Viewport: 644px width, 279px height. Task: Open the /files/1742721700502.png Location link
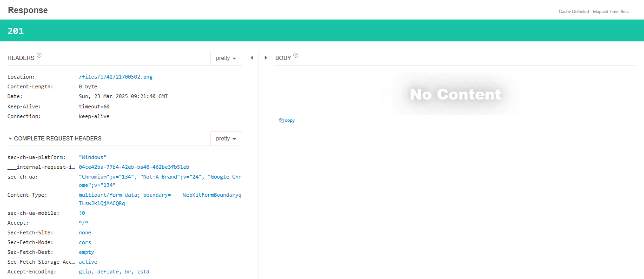click(x=115, y=77)
